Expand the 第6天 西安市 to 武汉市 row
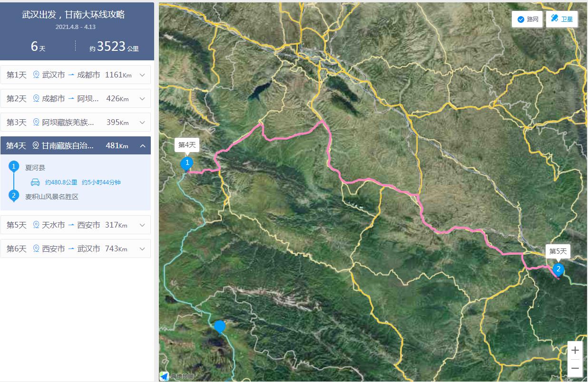 (x=142, y=248)
